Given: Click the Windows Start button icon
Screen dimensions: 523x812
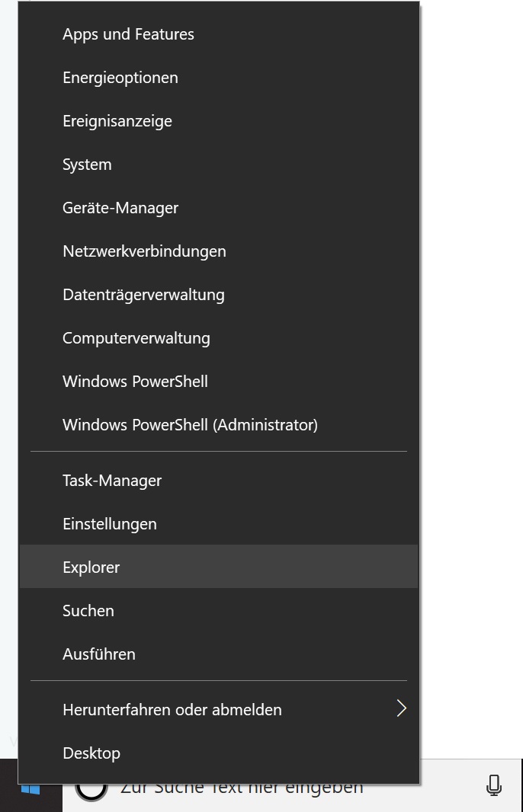Looking at the screenshot, I should [x=30, y=791].
